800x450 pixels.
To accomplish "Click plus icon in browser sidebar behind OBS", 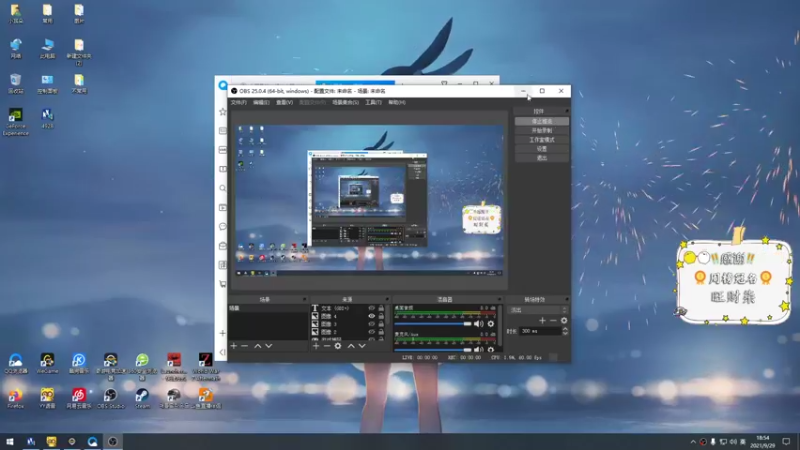I will click(222, 333).
